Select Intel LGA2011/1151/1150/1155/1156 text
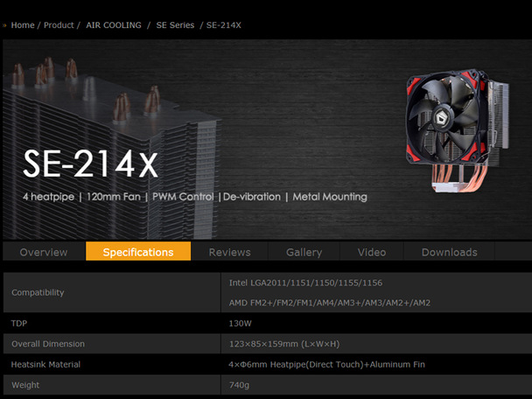The width and height of the screenshot is (532, 399). 305,283
